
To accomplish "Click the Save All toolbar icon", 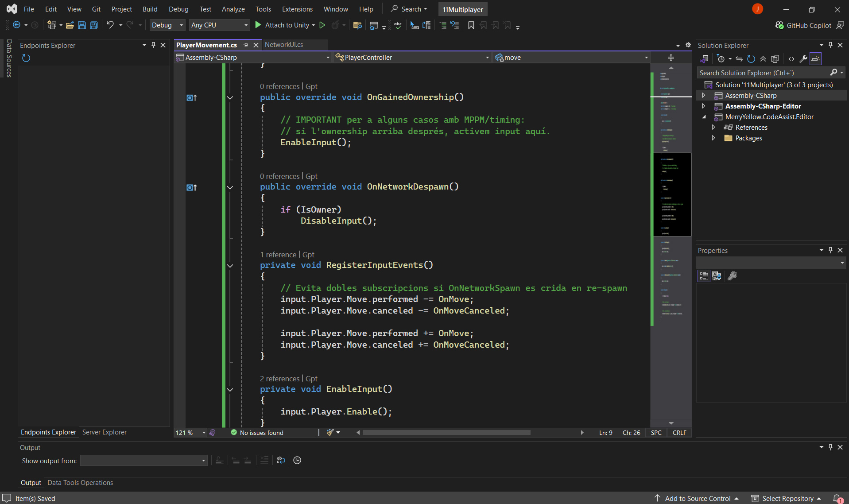I will tap(94, 25).
